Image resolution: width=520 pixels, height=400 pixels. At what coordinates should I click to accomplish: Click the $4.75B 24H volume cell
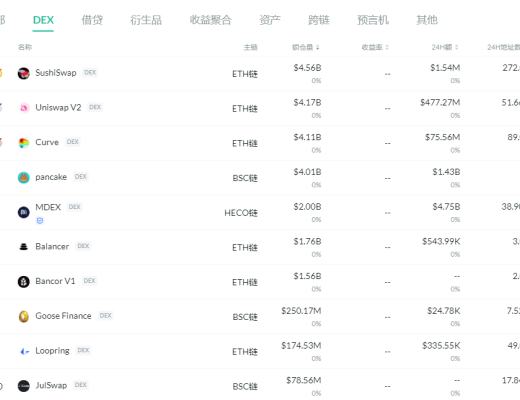pos(446,207)
